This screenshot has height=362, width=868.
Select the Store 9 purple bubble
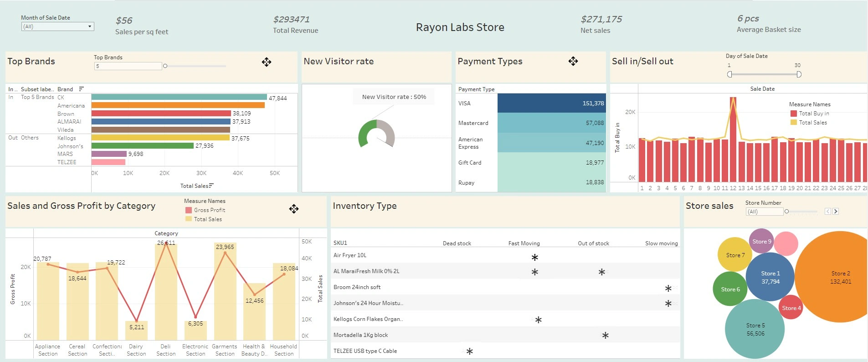762,241
